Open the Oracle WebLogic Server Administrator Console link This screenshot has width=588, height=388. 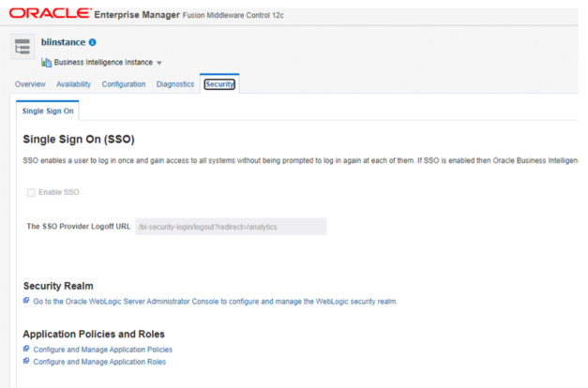(x=216, y=302)
